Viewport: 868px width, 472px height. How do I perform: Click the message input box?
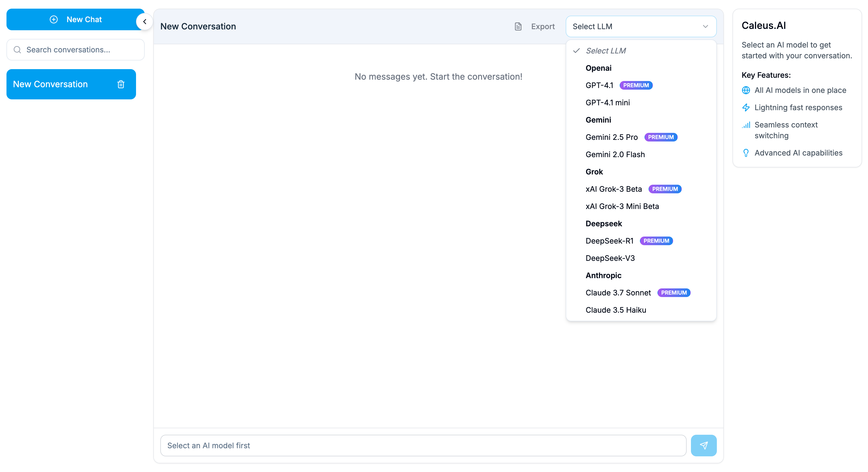click(x=423, y=445)
